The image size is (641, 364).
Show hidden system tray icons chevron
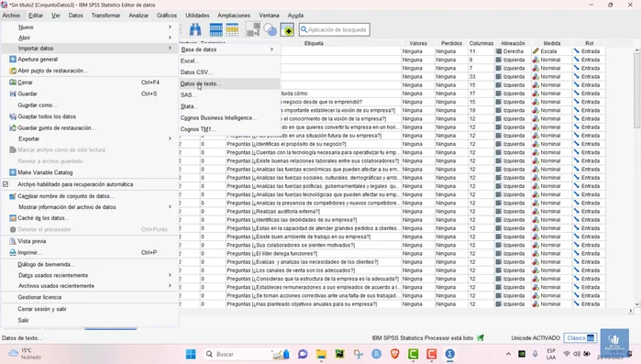click(x=508, y=354)
